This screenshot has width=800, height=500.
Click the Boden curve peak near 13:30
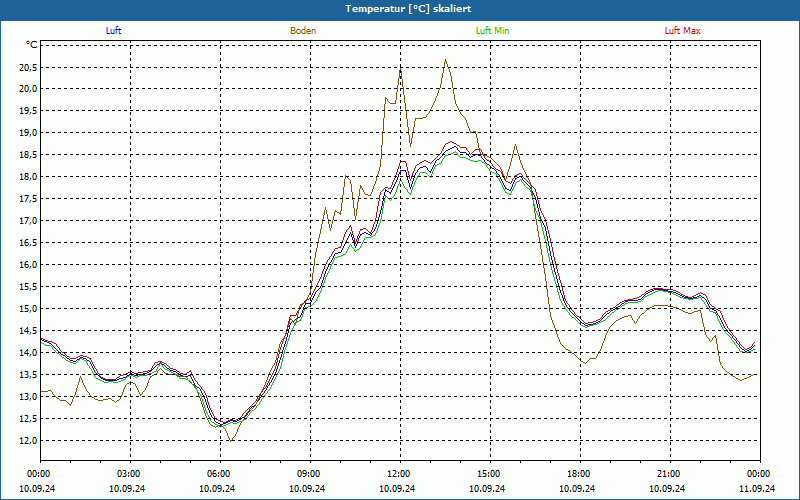tap(445, 60)
